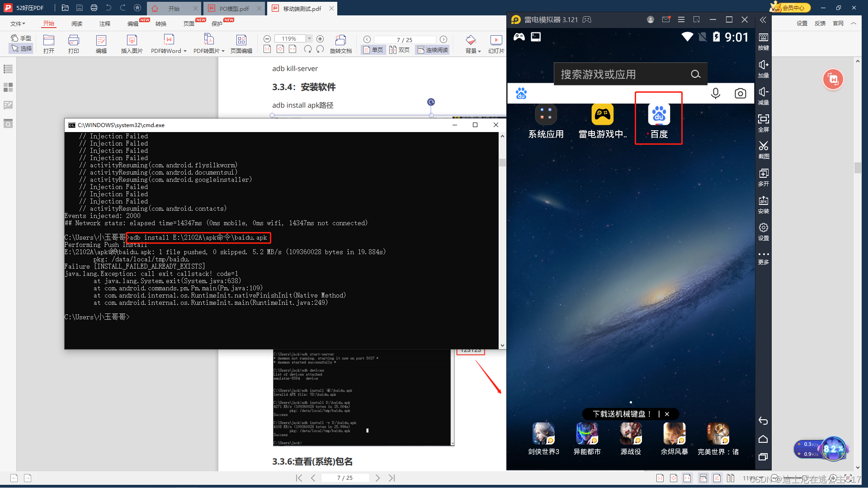Toggle 连续阅读 continuous reading mode
The height and width of the screenshot is (488, 868).
pyautogui.click(x=433, y=50)
